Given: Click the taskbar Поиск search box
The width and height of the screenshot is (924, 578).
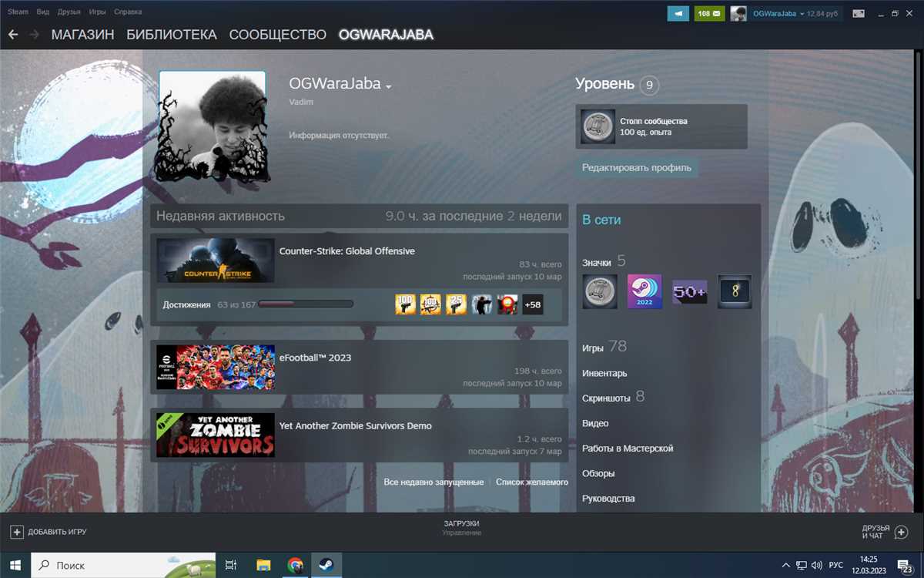Looking at the screenshot, I should pos(123,565).
